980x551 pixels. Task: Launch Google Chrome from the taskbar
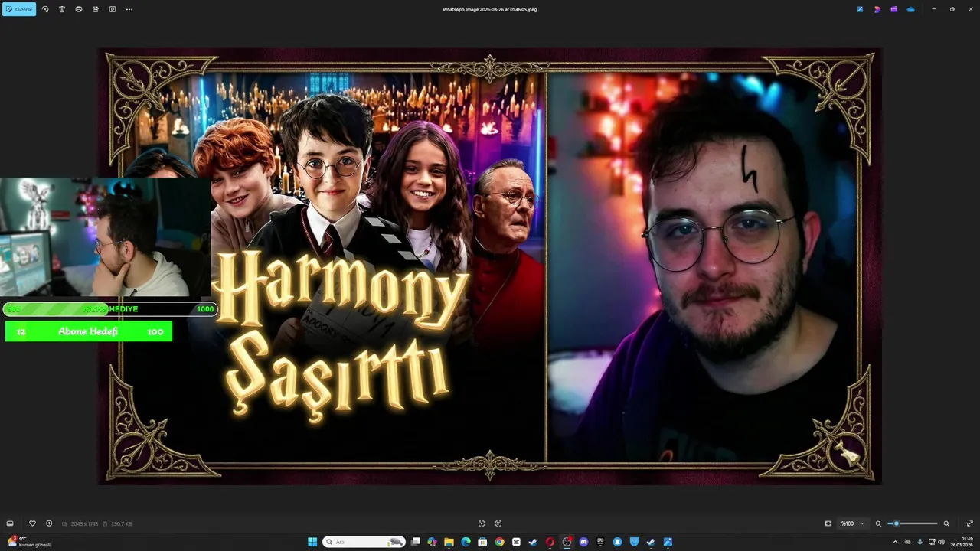(499, 542)
